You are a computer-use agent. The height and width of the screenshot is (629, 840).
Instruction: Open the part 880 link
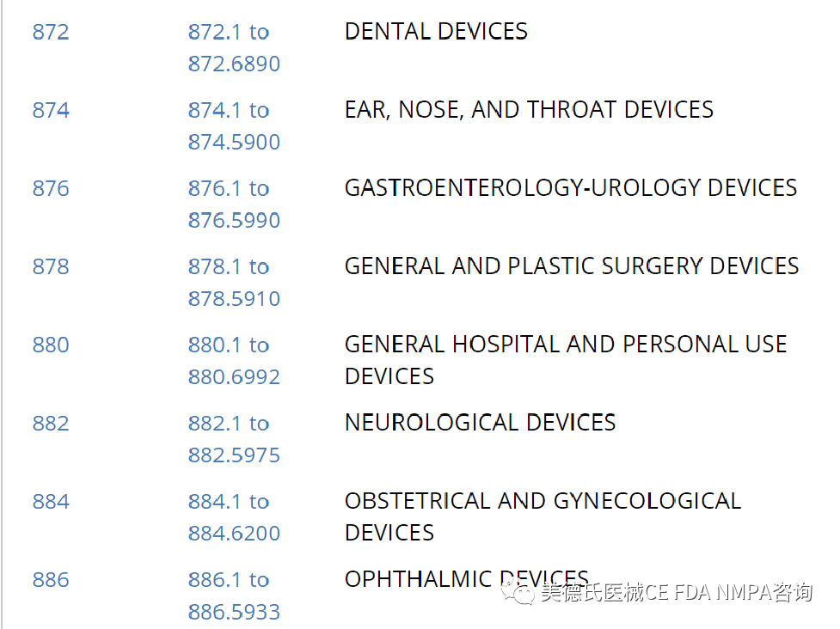51,345
